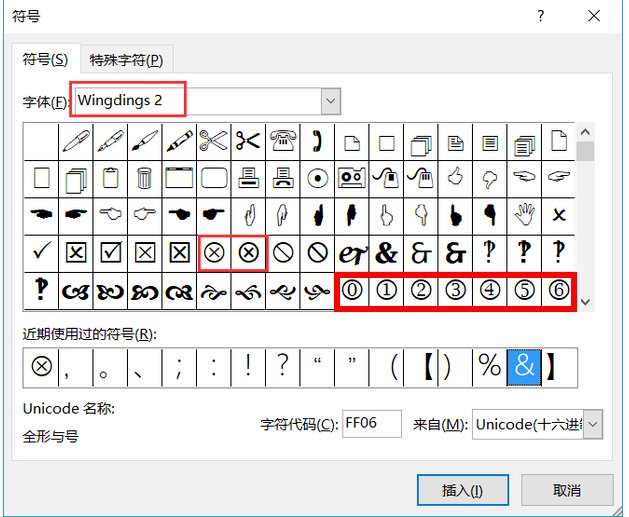
Task: Select the telephone handset symbol
Action: (317, 141)
